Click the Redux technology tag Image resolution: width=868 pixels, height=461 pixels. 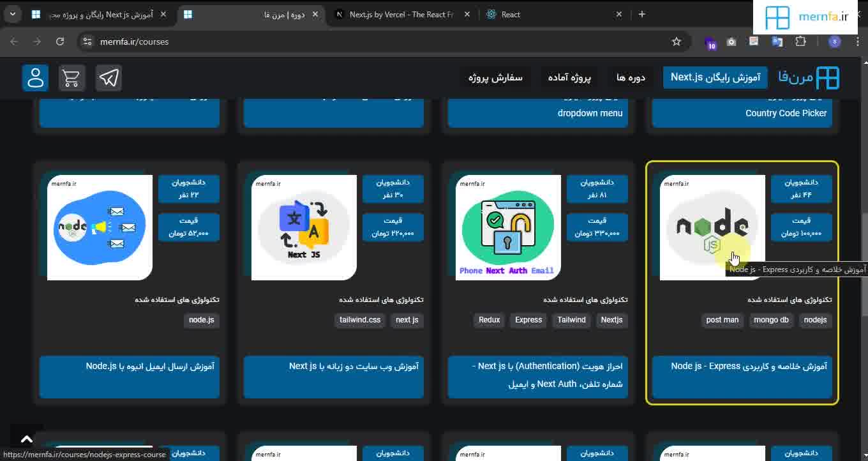tap(490, 320)
